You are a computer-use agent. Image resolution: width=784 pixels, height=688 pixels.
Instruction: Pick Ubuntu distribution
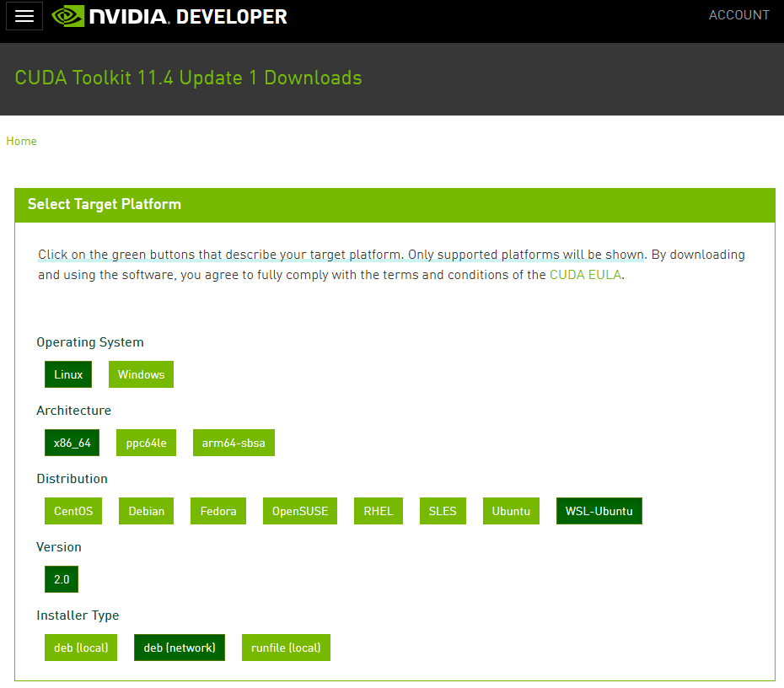[x=511, y=510]
